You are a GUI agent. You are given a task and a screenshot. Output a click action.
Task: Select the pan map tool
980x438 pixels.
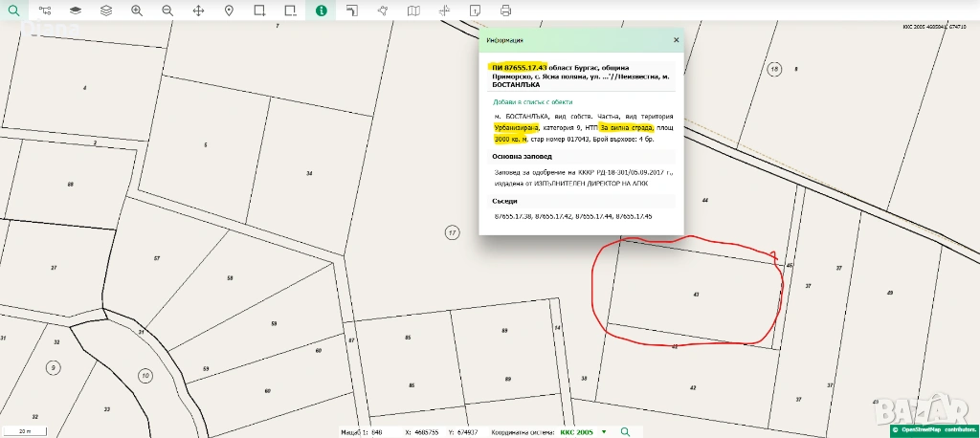point(198,11)
